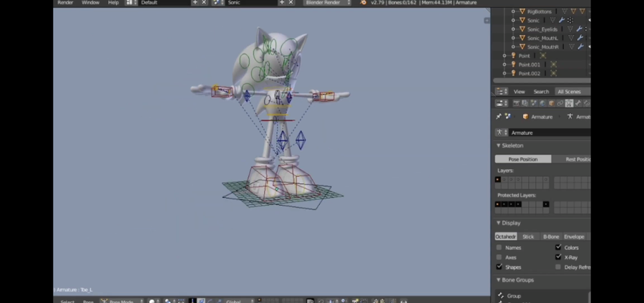Collapse the Display panel
This screenshot has height=303, width=644.
(x=499, y=223)
